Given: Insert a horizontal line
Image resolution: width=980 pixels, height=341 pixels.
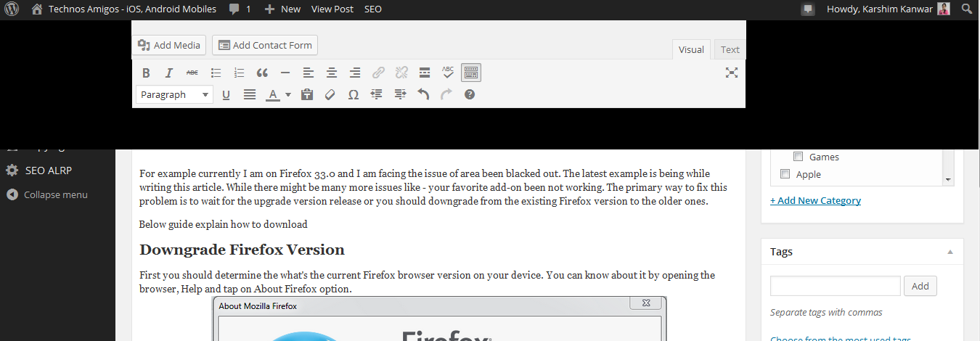Looking at the screenshot, I should pyautogui.click(x=285, y=73).
